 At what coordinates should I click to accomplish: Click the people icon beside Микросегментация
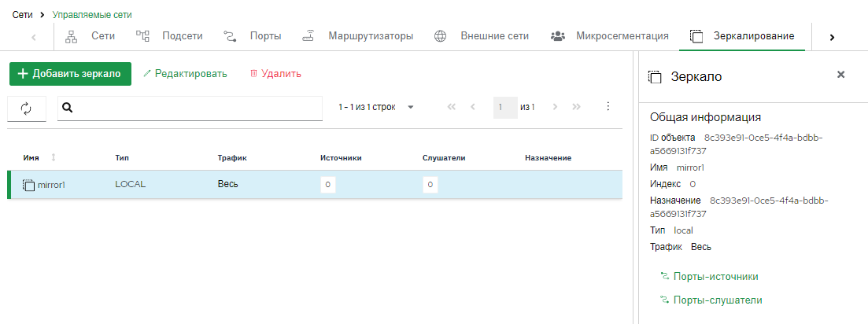(557, 36)
